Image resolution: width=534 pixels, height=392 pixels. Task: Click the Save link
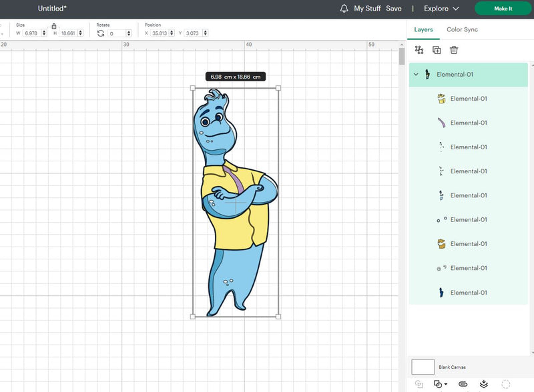[x=394, y=9]
